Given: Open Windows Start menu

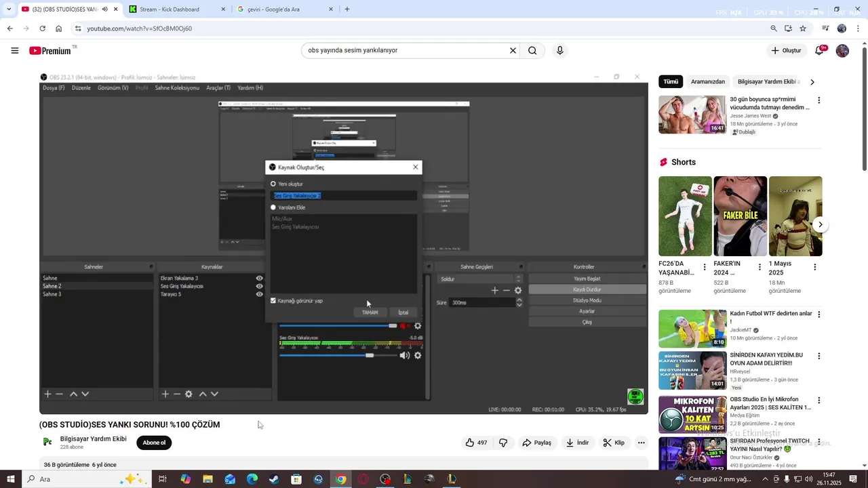Looking at the screenshot, I should click(10, 479).
